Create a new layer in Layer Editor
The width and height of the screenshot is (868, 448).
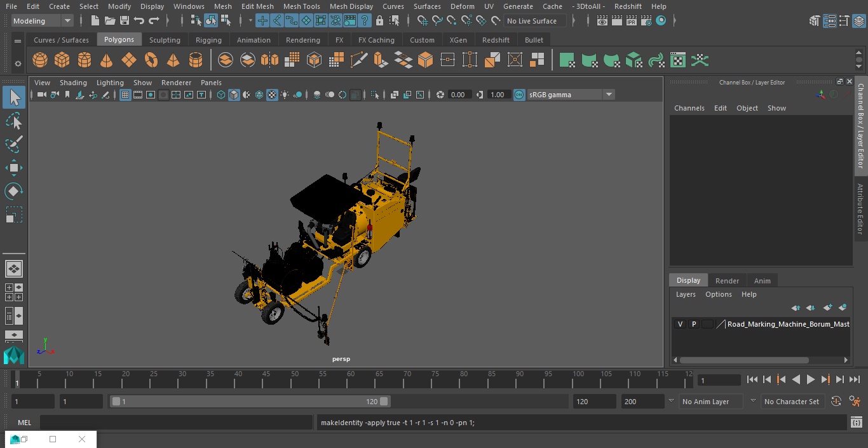point(827,308)
